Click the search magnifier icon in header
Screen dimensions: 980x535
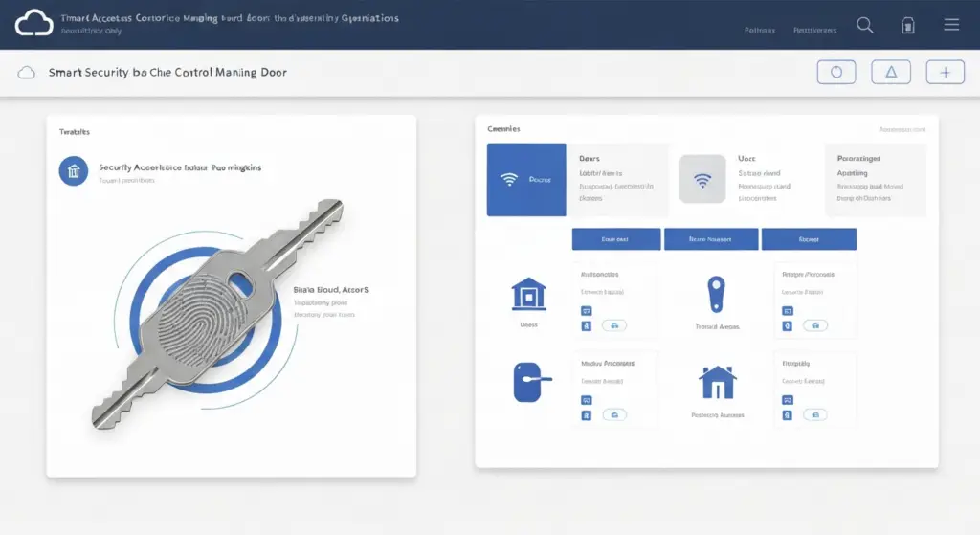(x=865, y=26)
